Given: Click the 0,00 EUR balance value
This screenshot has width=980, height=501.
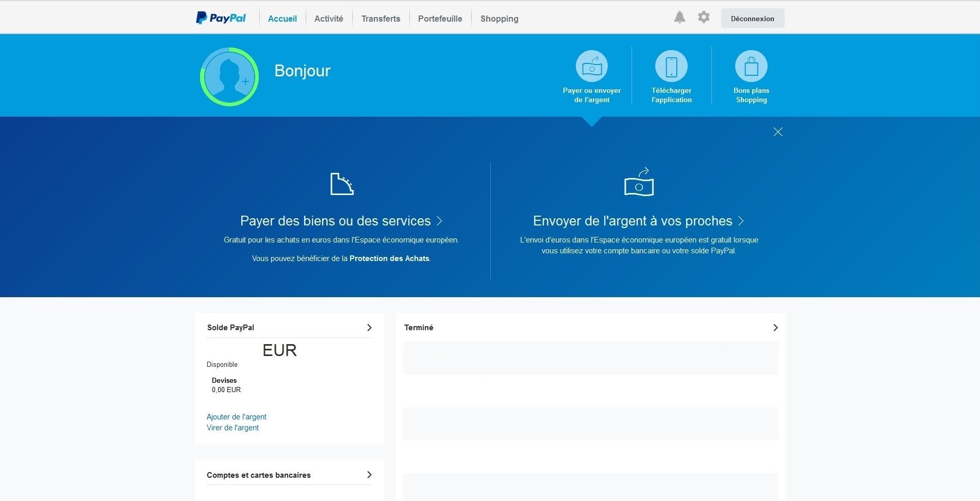Looking at the screenshot, I should tap(226, 390).
